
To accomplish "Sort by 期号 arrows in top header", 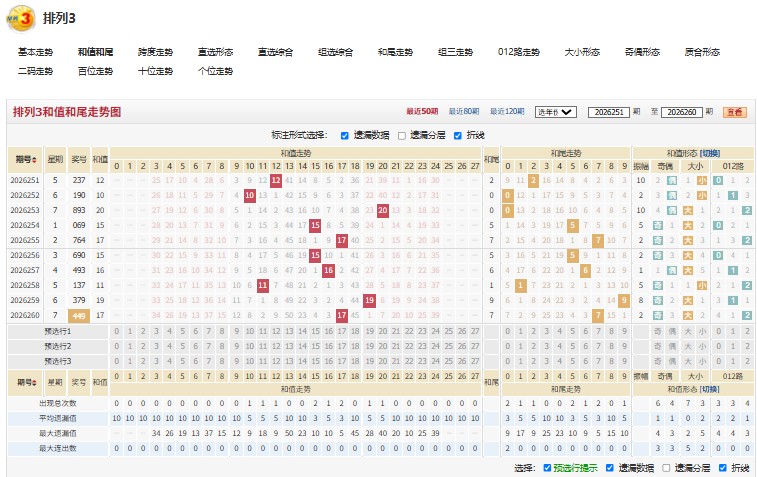I will tap(34, 160).
